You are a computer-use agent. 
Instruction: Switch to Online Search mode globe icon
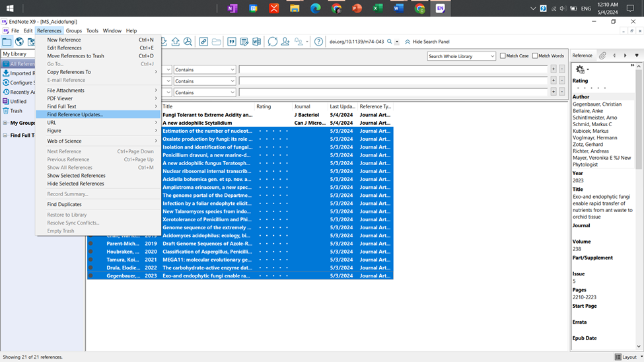coord(19,42)
